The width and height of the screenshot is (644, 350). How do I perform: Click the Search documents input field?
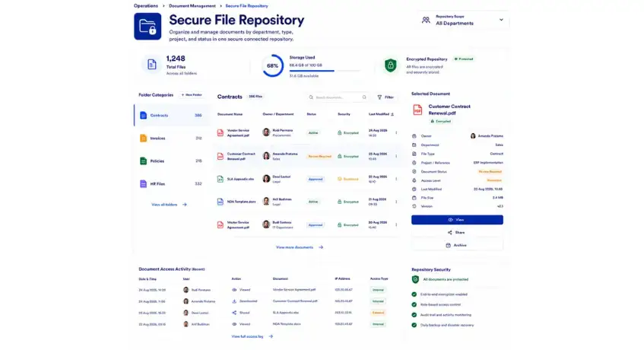click(x=338, y=97)
